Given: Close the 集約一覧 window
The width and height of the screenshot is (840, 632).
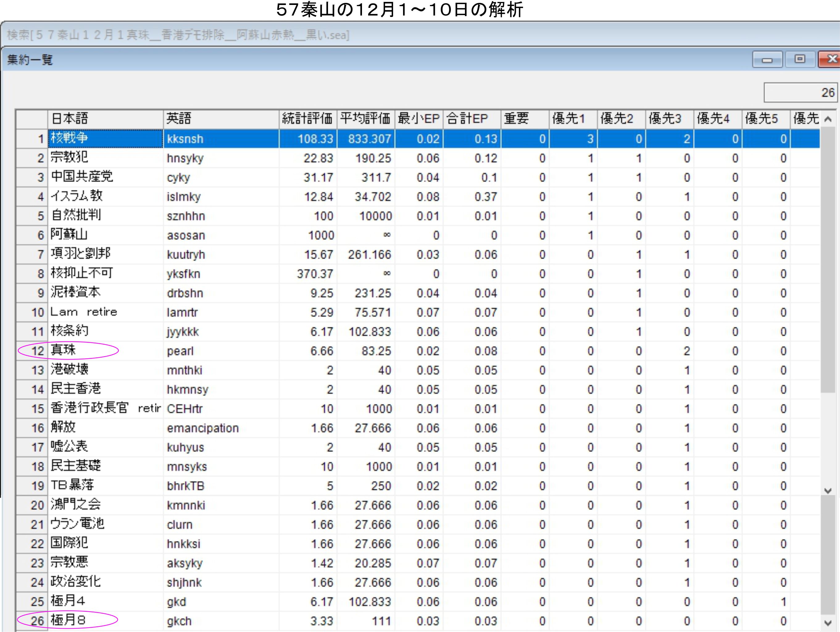Looking at the screenshot, I should pyautogui.click(x=831, y=59).
